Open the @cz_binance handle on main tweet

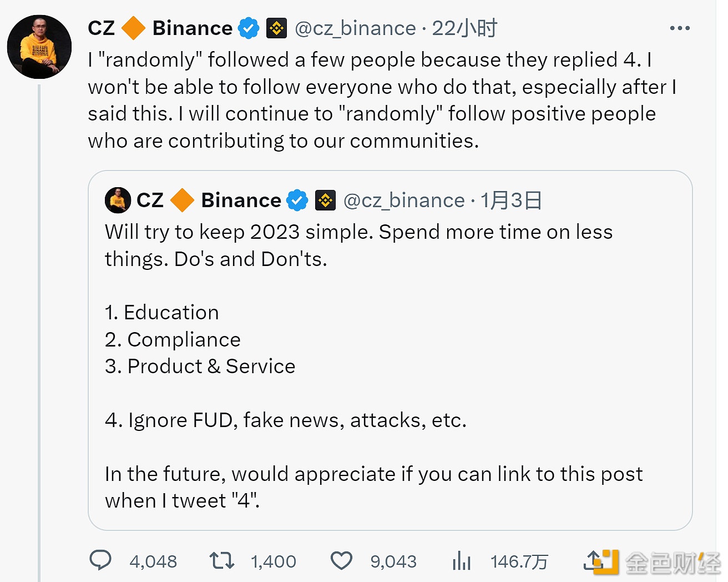(355, 28)
